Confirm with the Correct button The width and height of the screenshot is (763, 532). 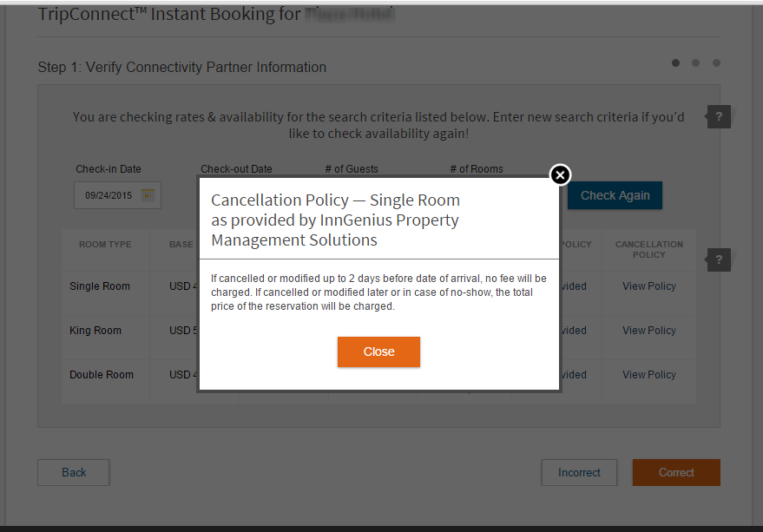[676, 472]
